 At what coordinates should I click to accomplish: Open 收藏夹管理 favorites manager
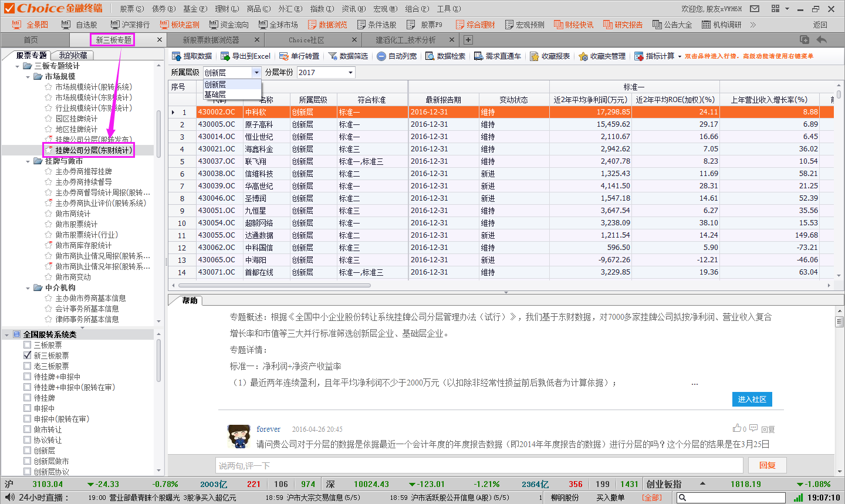583,56
